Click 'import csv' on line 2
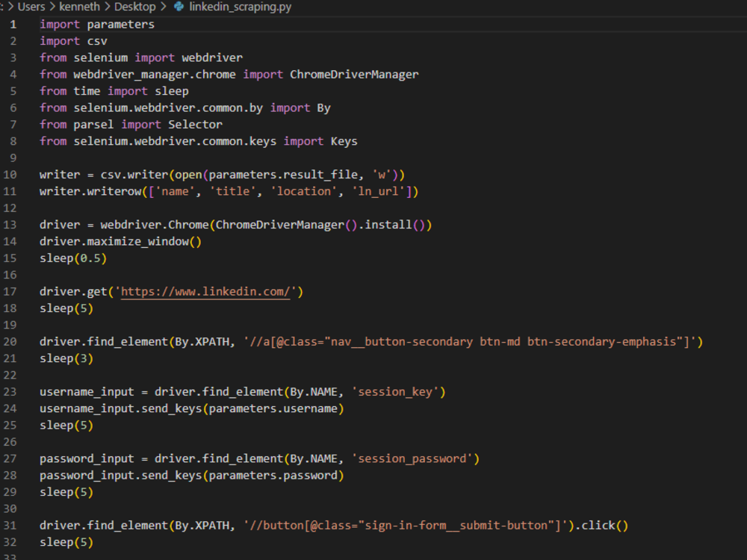Image resolution: width=747 pixels, height=560 pixels. click(73, 41)
